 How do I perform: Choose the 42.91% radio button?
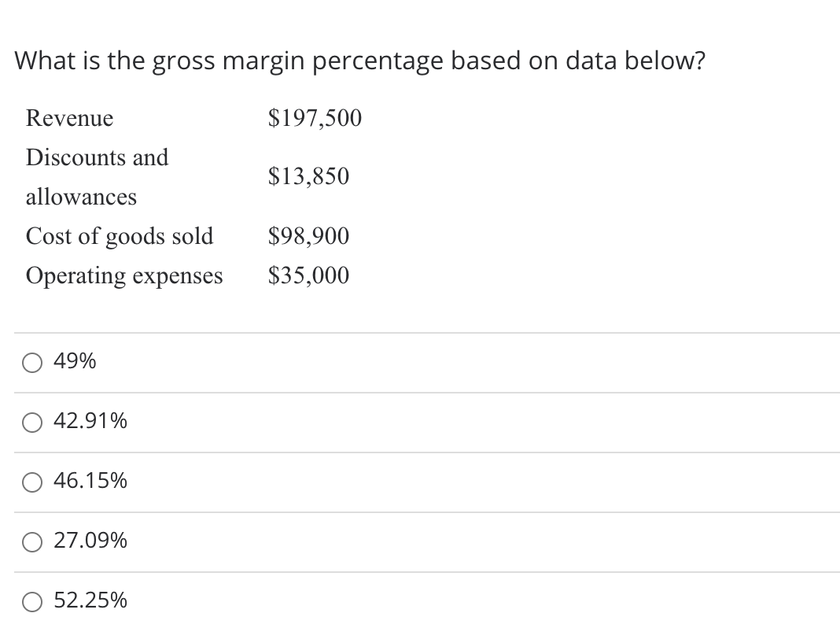pos(31,423)
